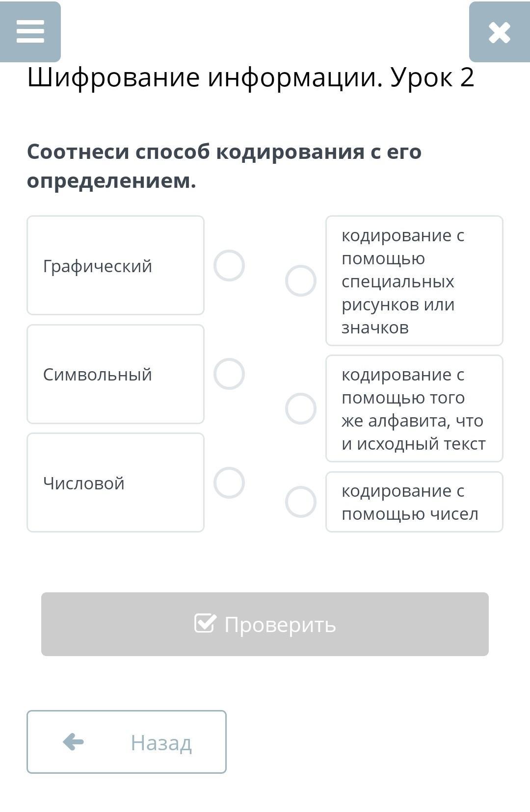530x812 pixels.
Task: Click the Символьный card
Action: 115,374
